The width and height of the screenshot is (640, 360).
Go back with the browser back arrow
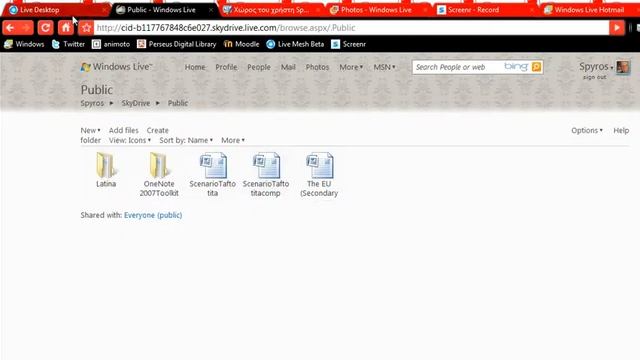(x=10, y=28)
